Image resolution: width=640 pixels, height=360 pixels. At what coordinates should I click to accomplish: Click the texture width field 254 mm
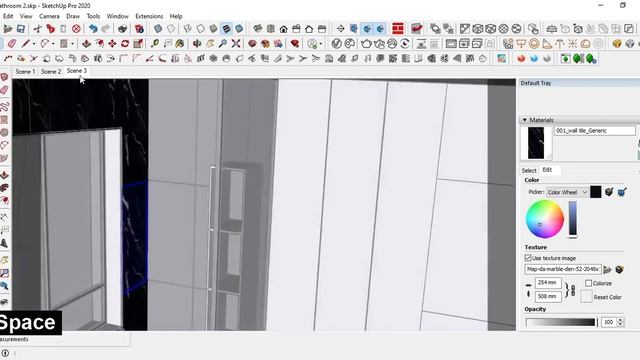point(548,282)
